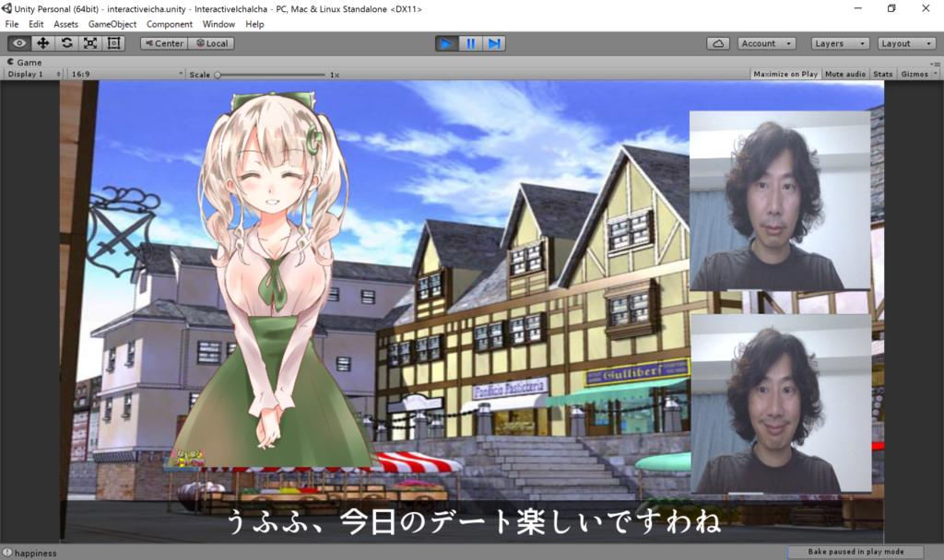The image size is (944, 560).
Task: Select the Rect Transform tool
Action: pyautogui.click(x=113, y=43)
